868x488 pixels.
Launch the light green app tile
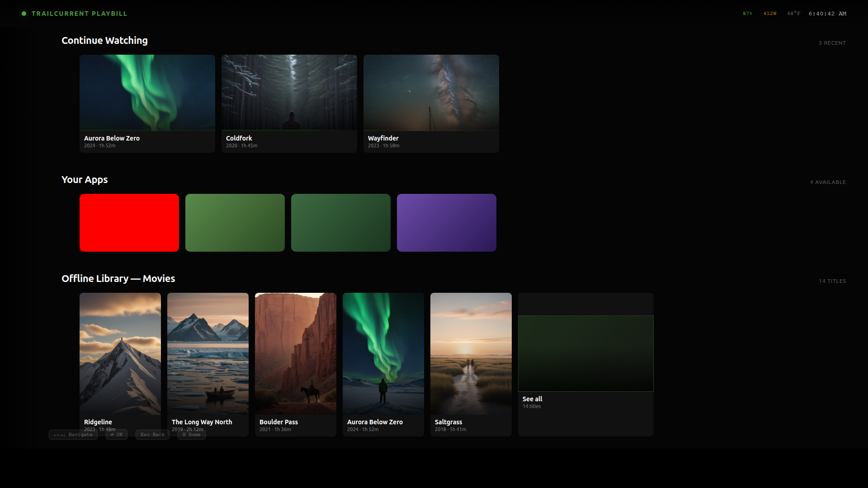[235, 223]
